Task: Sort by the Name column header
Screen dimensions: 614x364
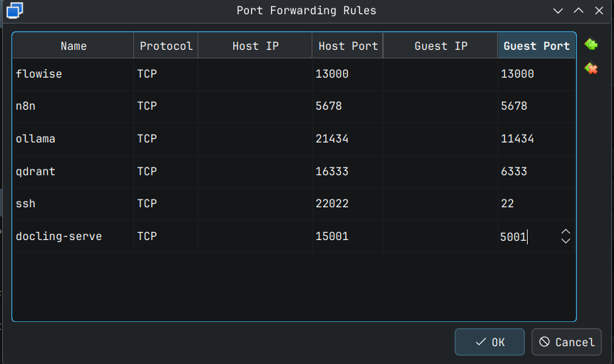Action: (x=73, y=46)
